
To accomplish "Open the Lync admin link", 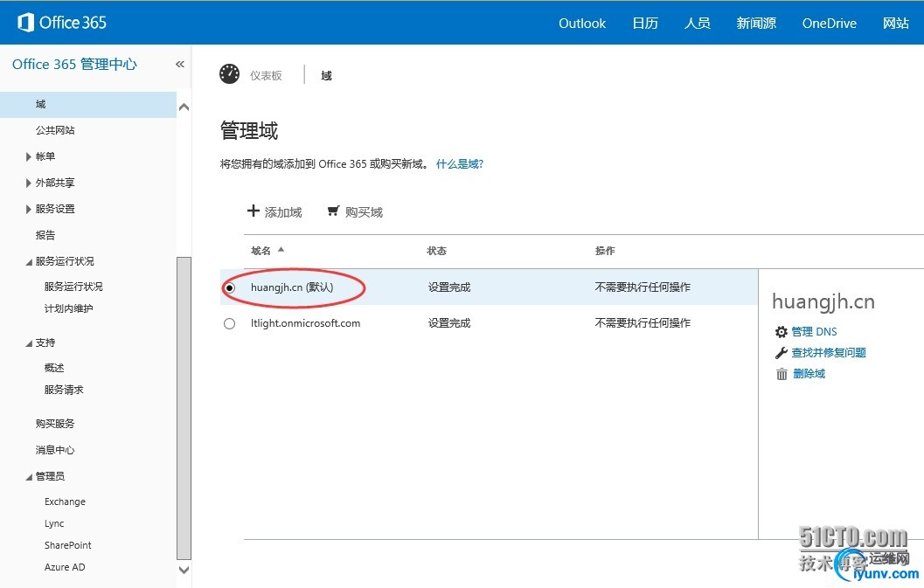I will tap(54, 523).
